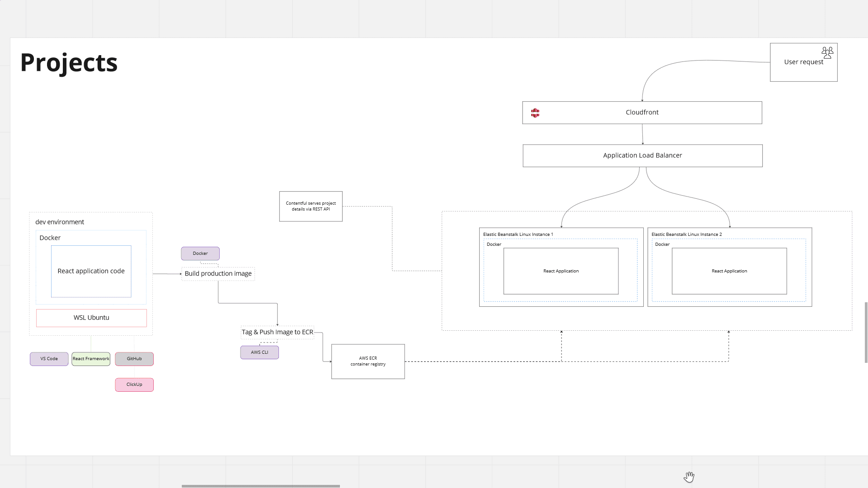
Task: Click the User request label
Action: 803,62
